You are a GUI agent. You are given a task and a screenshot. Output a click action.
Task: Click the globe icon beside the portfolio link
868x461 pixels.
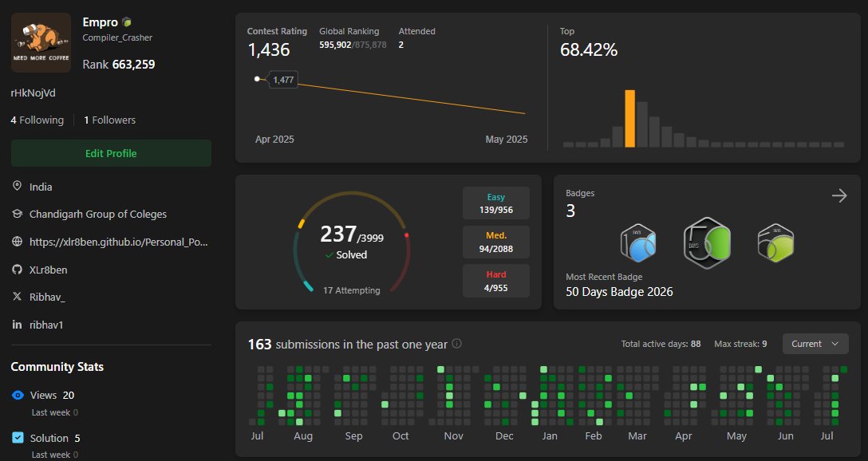(x=18, y=242)
